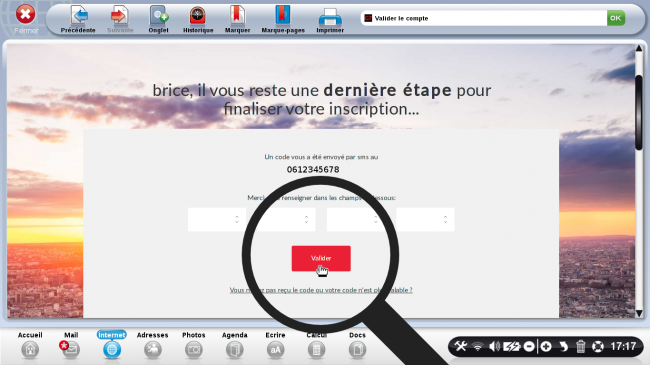The width and height of the screenshot is (650, 365).
Task: Click the phone number 0612345678
Action: [x=313, y=169]
